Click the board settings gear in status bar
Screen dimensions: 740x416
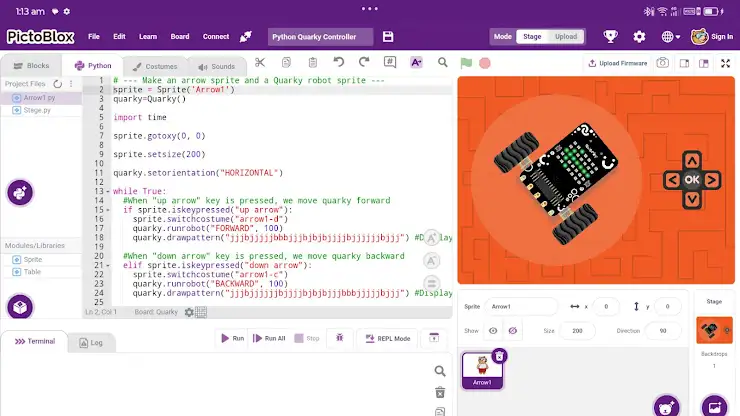pos(189,312)
